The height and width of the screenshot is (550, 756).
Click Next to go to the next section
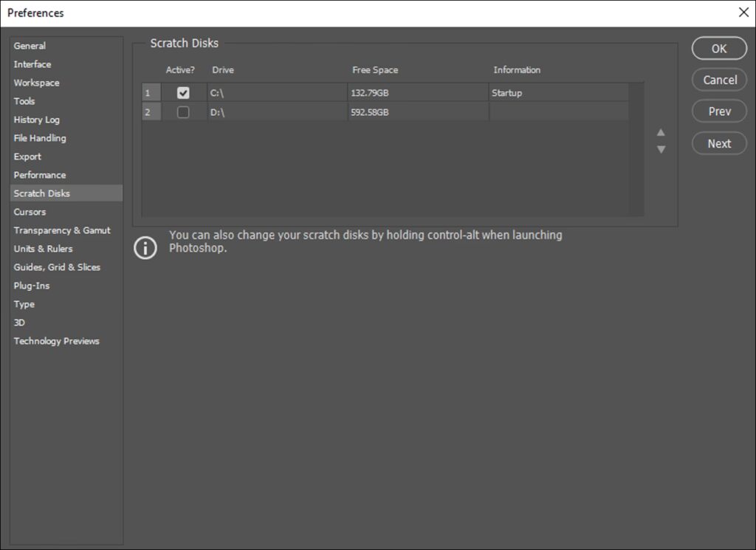pyautogui.click(x=719, y=143)
